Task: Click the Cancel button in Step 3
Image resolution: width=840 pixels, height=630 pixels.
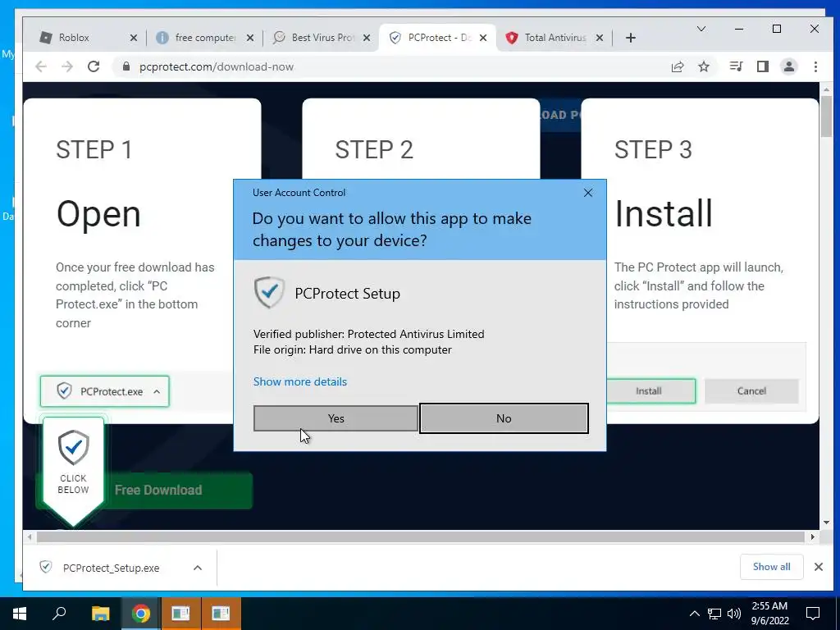Action: click(751, 391)
